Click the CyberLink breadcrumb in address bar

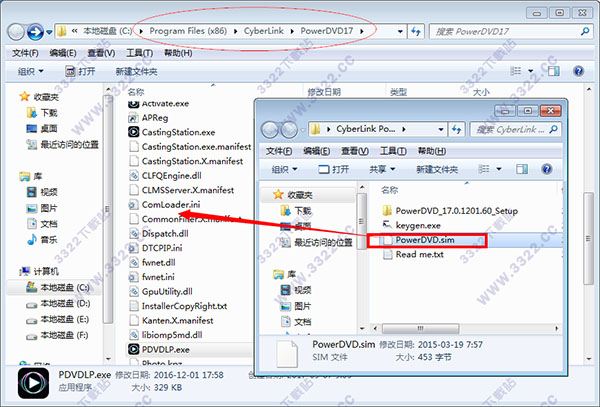264,31
